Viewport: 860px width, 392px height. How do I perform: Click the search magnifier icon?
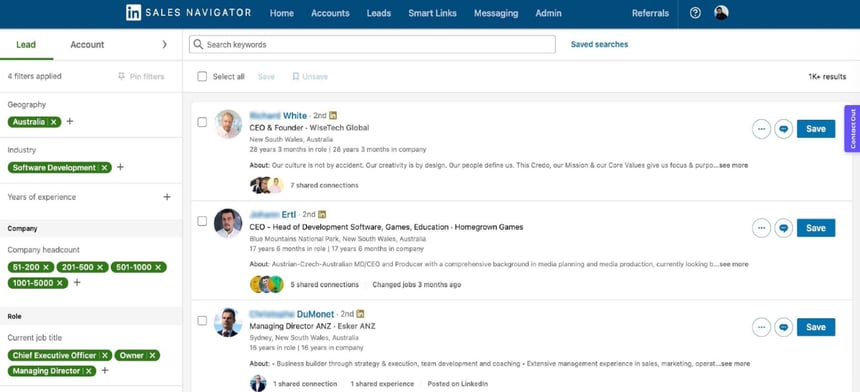(198, 44)
